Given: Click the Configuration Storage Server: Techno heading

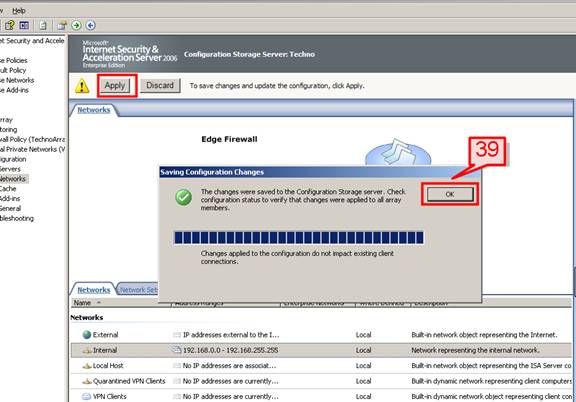Looking at the screenshot, I should point(249,54).
